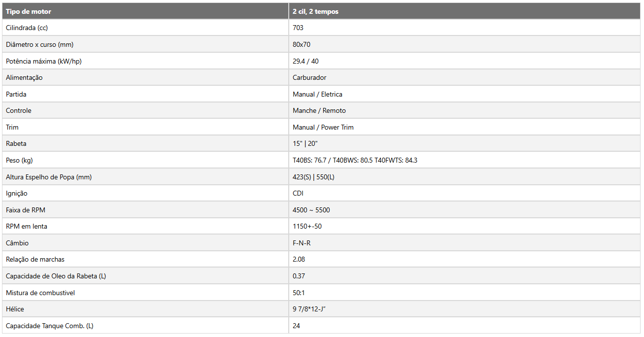Screen dimensions: 644x337
Task: Click the 'Manual / Eletrica' starting value
Action: [x=317, y=94]
